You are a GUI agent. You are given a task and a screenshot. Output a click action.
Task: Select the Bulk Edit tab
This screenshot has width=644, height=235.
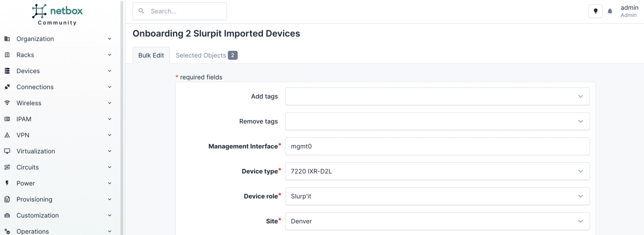point(151,55)
